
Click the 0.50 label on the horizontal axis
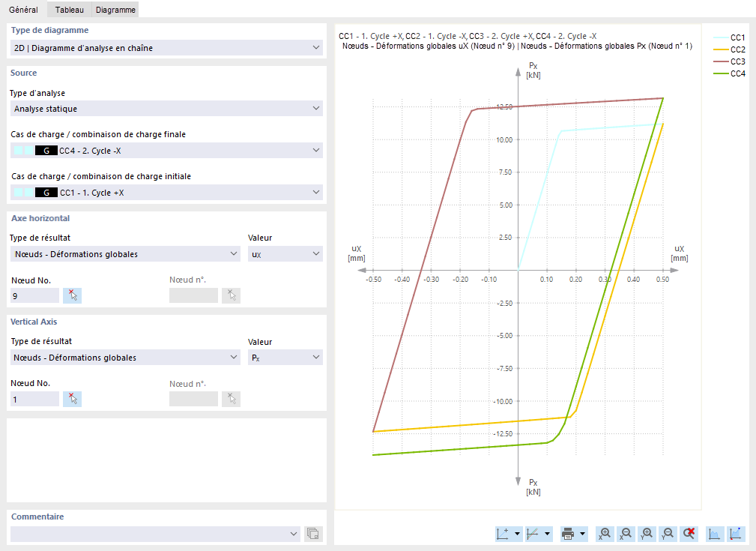tap(662, 280)
